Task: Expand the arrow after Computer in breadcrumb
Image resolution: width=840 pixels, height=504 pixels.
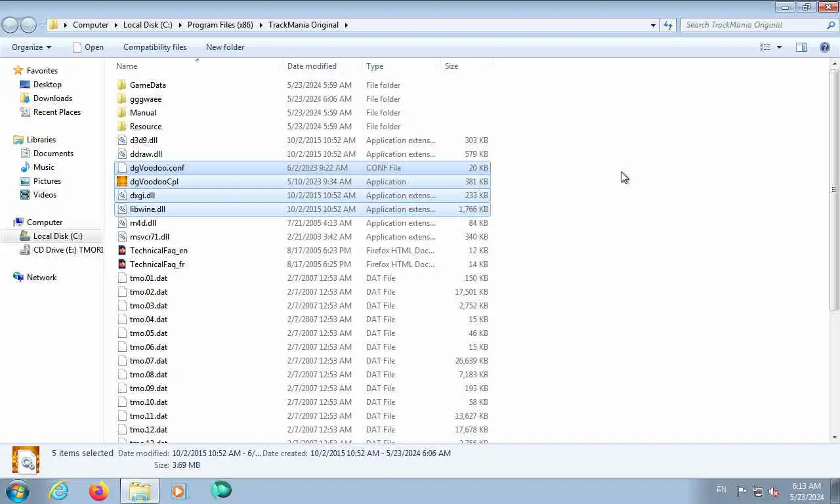Action: (x=115, y=25)
